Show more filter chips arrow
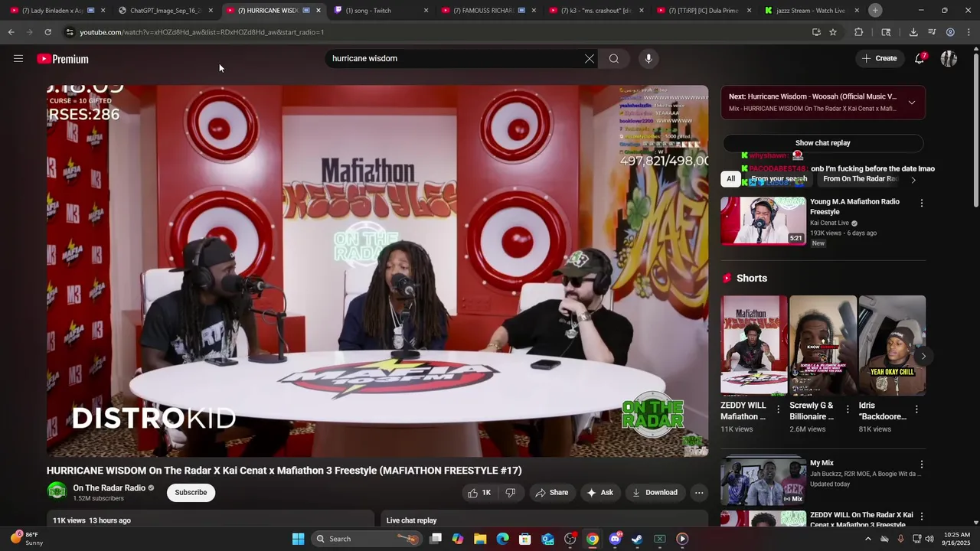The width and height of the screenshot is (980, 551). (x=913, y=179)
